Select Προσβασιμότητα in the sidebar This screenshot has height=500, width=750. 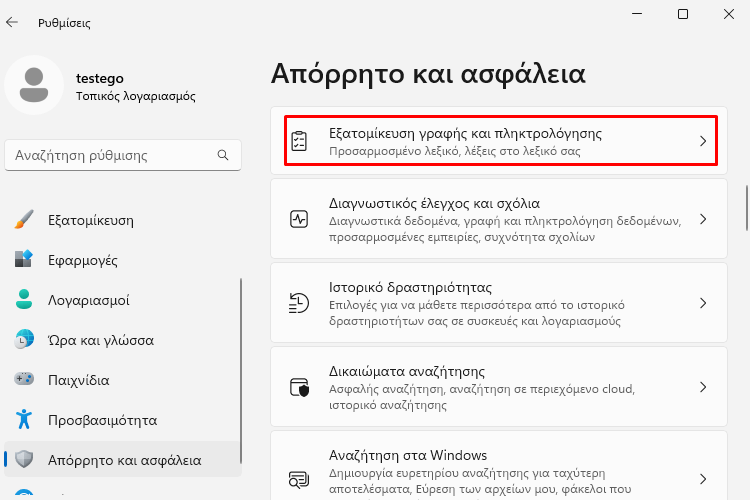tap(122, 420)
